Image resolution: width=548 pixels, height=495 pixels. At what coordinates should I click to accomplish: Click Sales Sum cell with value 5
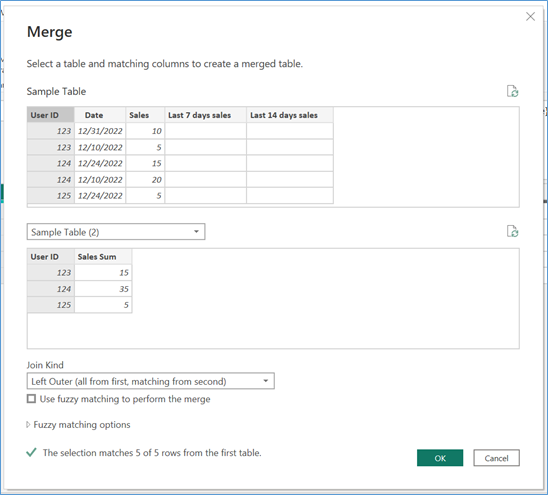103,305
